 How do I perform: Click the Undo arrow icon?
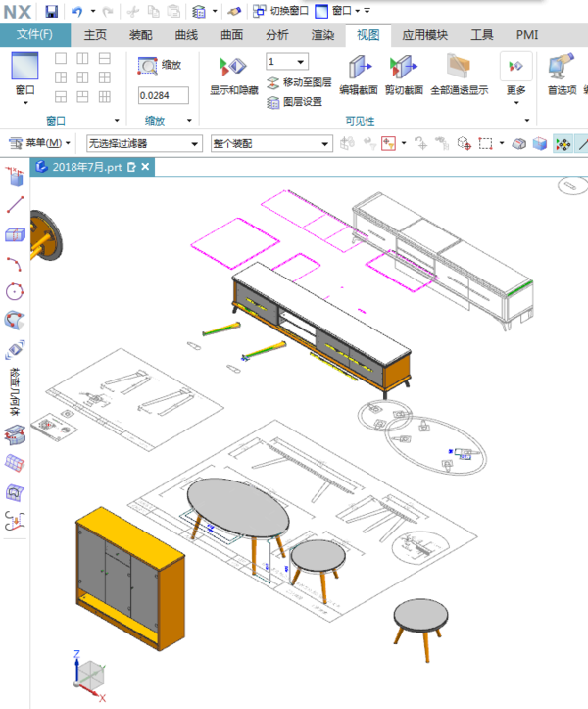[x=77, y=11]
